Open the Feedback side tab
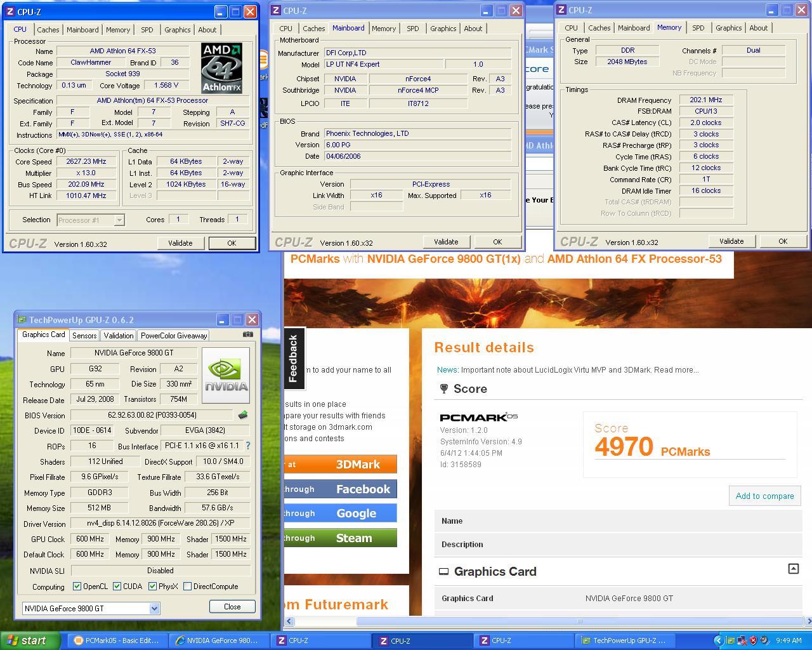Viewport: 812px width, 650px height. pyautogui.click(x=294, y=358)
